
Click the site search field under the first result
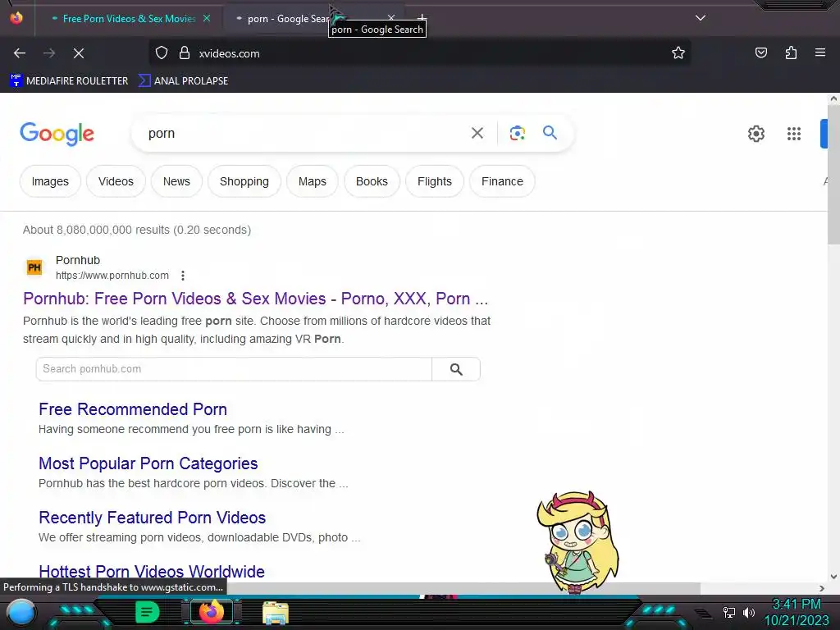pos(234,369)
